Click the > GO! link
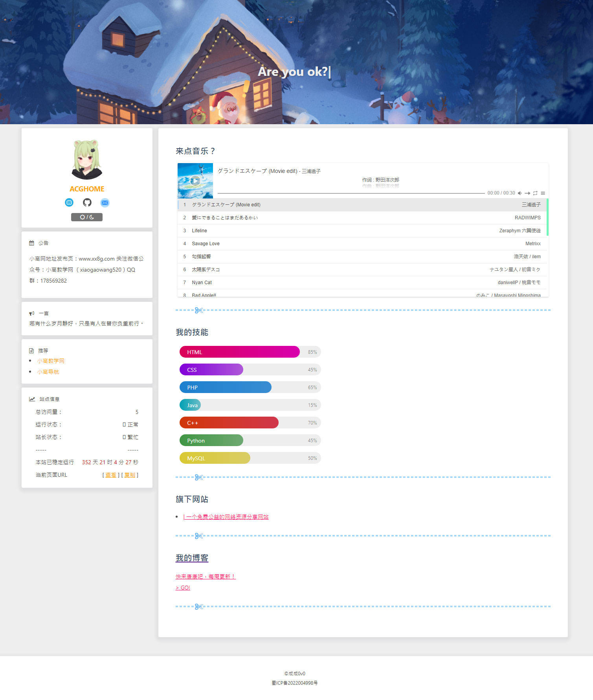Viewport: 593px width, 700px height. (183, 588)
